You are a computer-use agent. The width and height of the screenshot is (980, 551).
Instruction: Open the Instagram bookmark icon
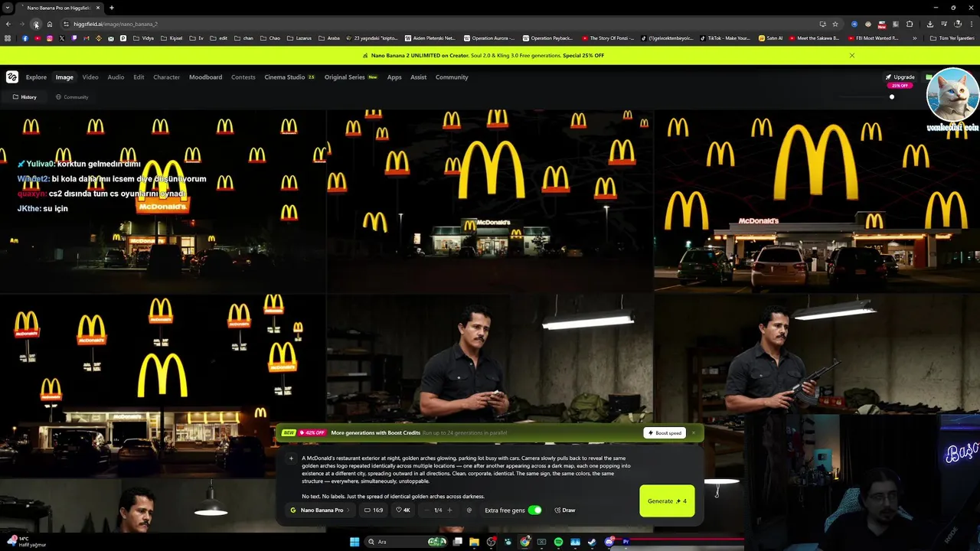tap(50, 38)
